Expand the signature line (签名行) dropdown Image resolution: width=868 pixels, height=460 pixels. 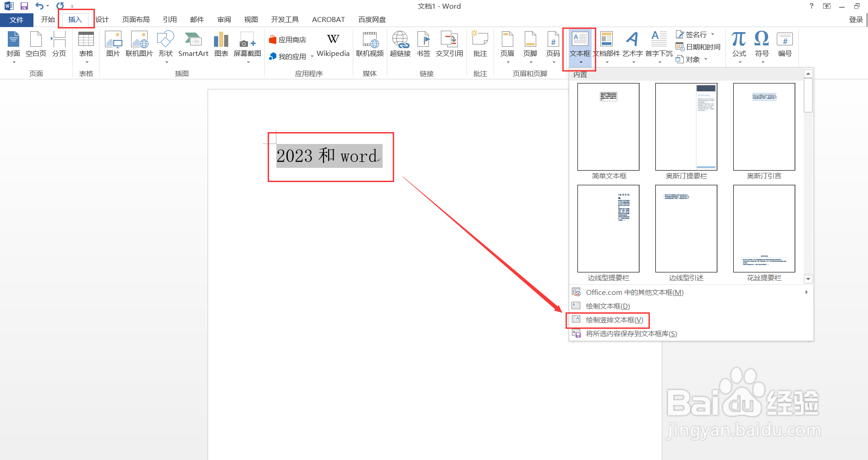pyautogui.click(x=713, y=34)
